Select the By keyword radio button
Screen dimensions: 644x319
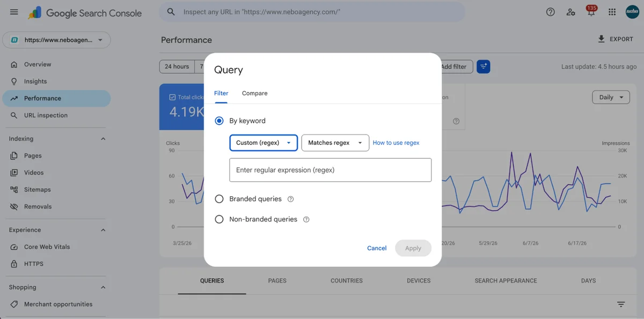219,121
